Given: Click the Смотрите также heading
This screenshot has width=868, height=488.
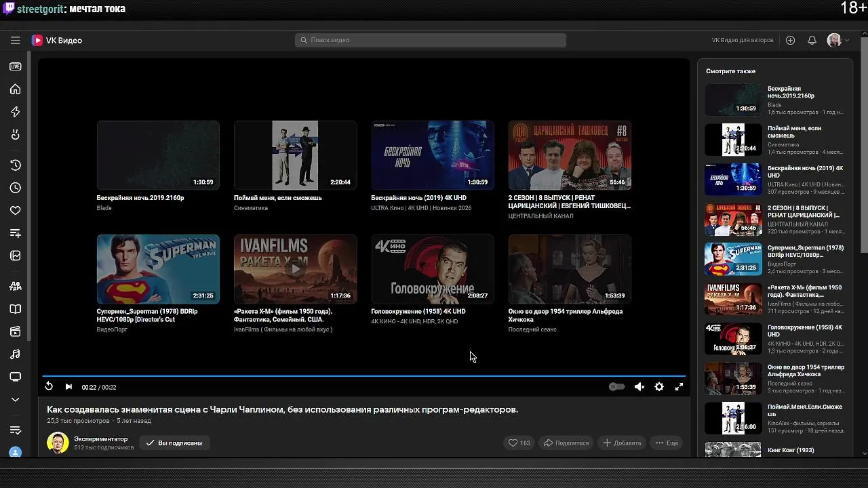Looking at the screenshot, I should (730, 71).
